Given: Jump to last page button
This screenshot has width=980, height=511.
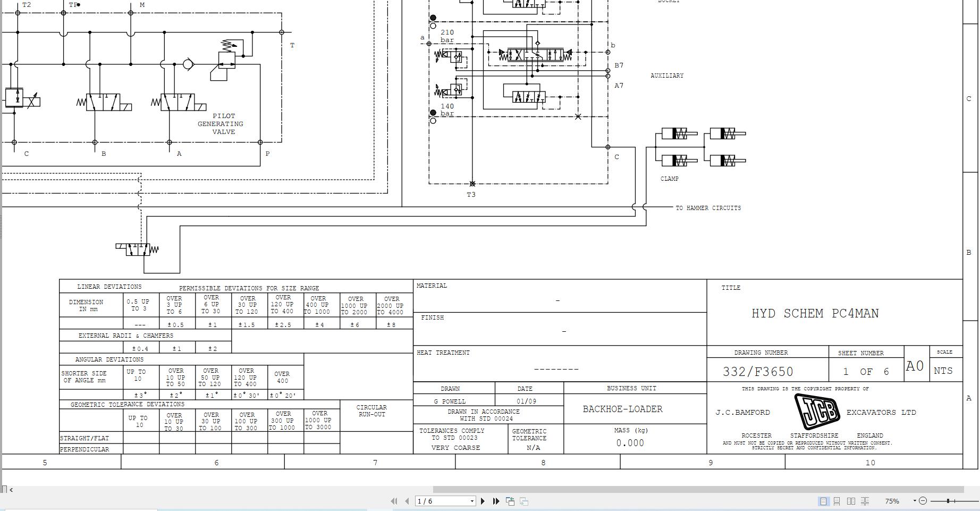Looking at the screenshot, I should pyautogui.click(x=496, y=501).
